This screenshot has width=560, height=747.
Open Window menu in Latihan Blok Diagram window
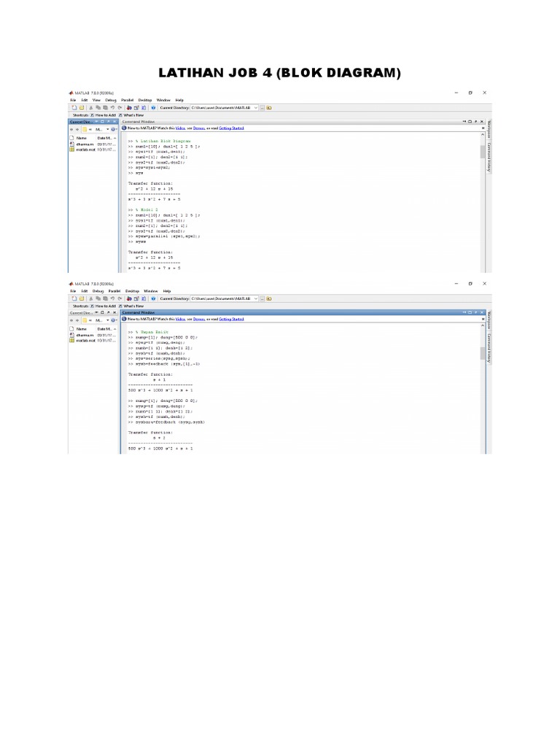click(x=163, y=101)
